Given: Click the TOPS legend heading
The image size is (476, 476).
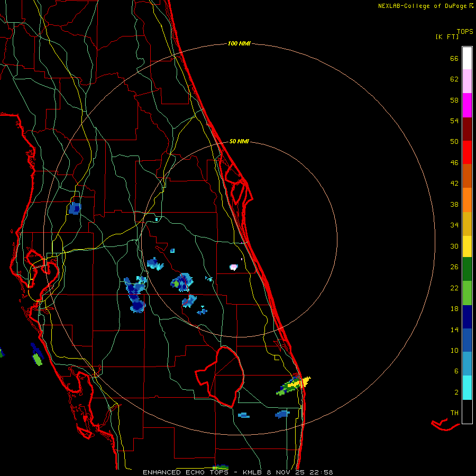Looking at the screenshot, I should [x=465, y=31].
